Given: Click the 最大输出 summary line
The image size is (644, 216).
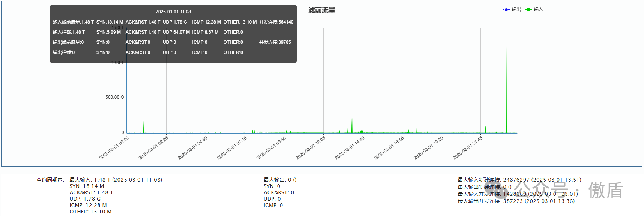Looking at the screenshot, I should tap(280, 180).
